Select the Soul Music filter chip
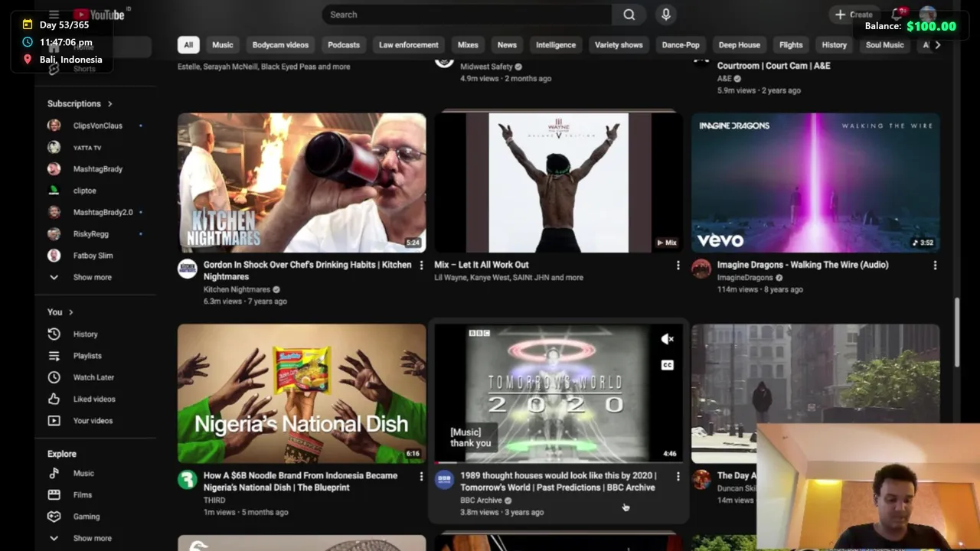 [885, 45]
